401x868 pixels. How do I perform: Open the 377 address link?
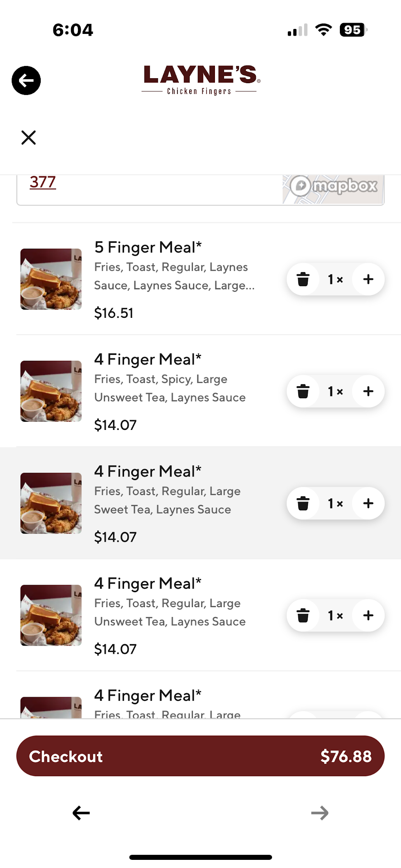[x=43, y=182]
